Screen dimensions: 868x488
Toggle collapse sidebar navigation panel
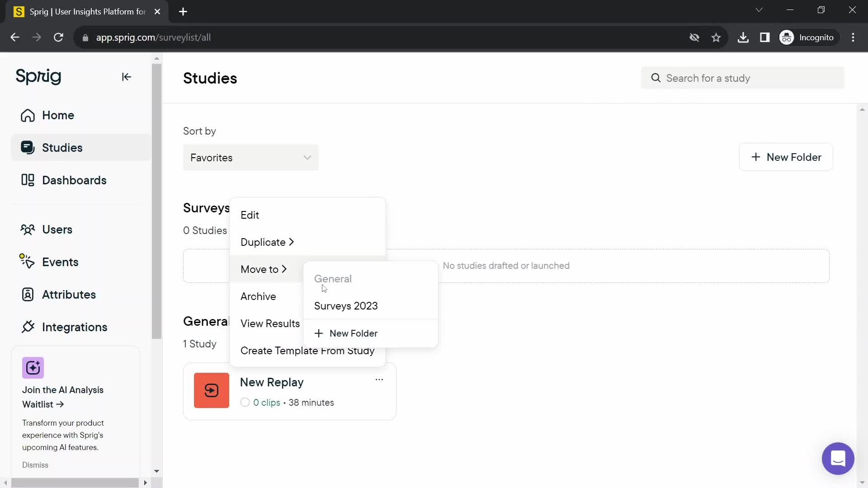[127, 77]
